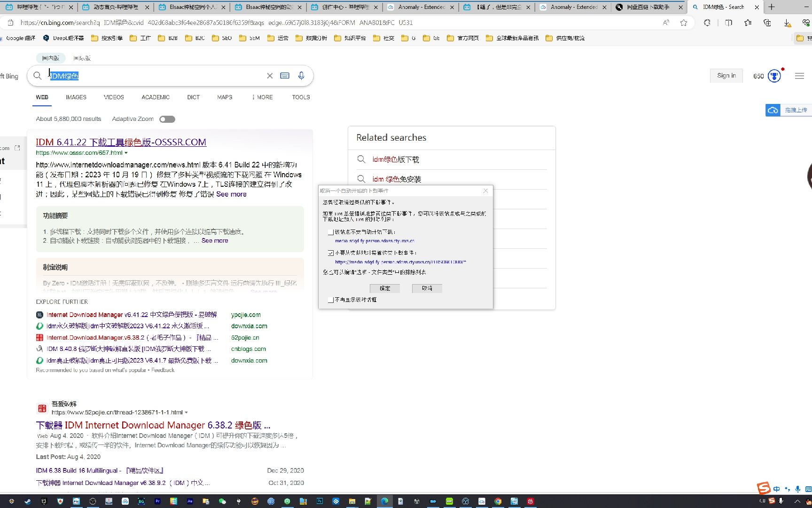812x508 pixels.
Task: Click ypojie.com result favicon
Action: coord(39,315)
